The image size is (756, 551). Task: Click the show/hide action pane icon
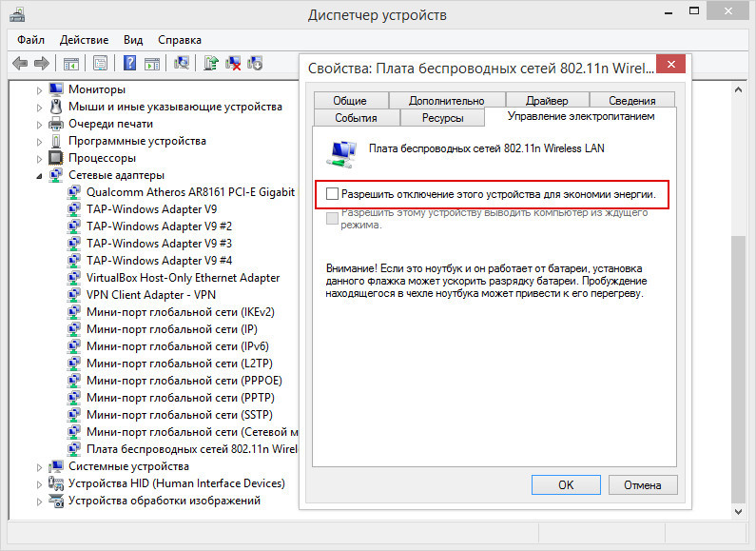(x=152, y=63)
